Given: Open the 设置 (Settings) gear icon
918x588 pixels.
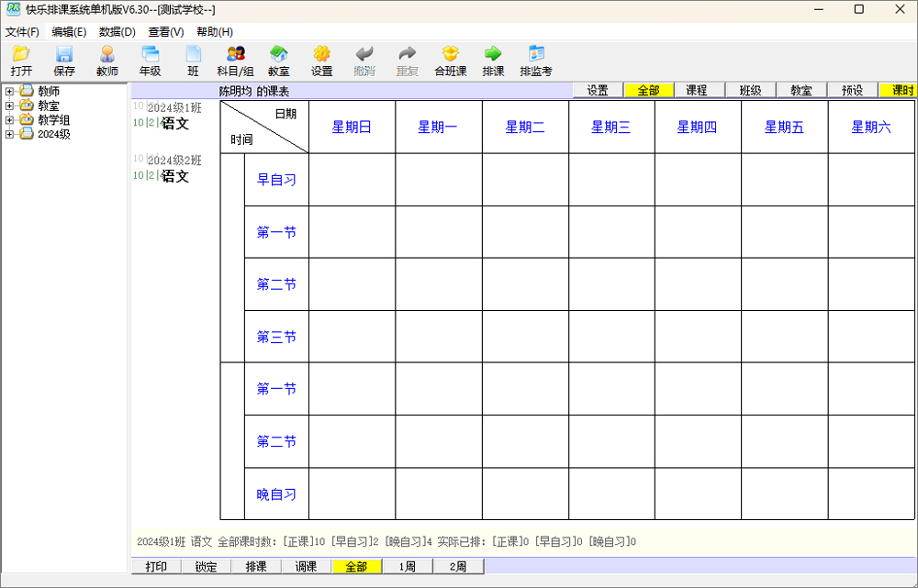Looking at the screenshot, I should [x=321, y=61].
